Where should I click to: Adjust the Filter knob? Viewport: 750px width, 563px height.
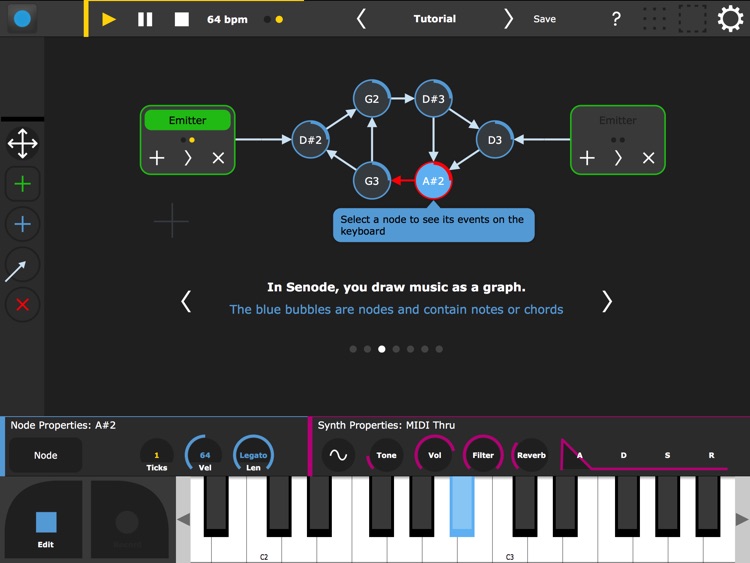(x=483, y=455)
